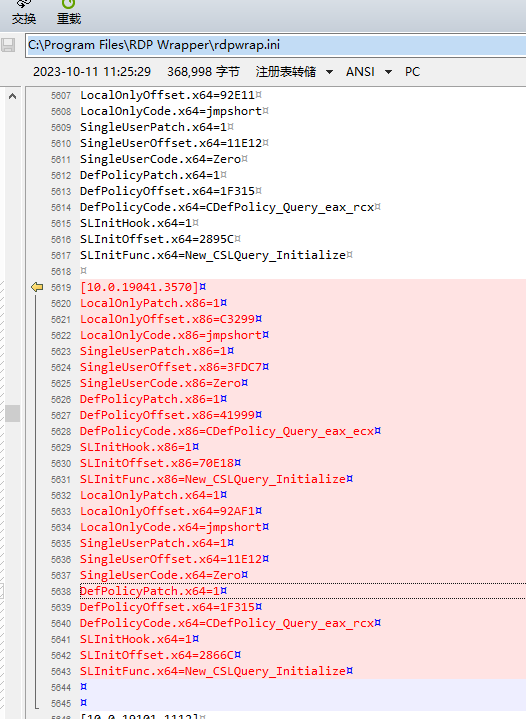
Task: Click line SingleUserPatch.x64=1 at 5609
Action: 153,127
